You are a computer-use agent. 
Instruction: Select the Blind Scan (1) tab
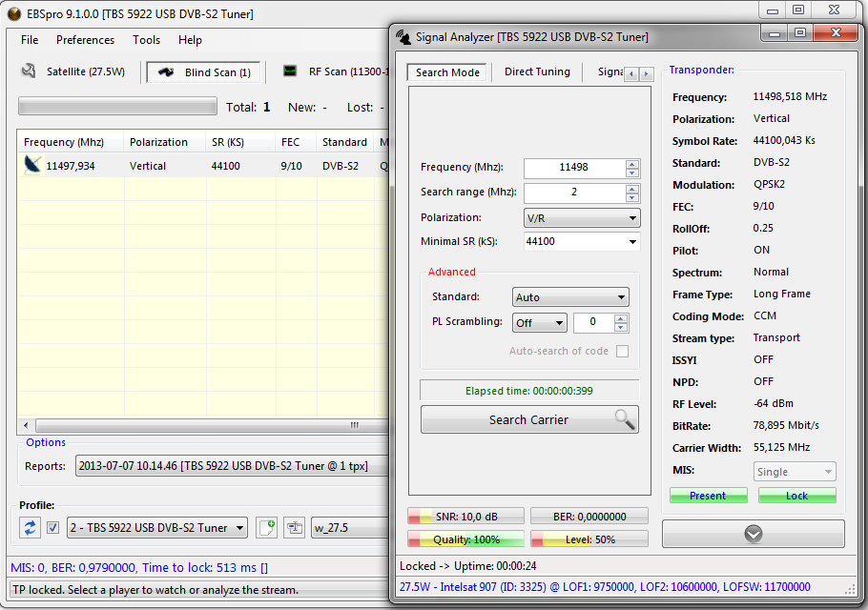click(204, 72)
